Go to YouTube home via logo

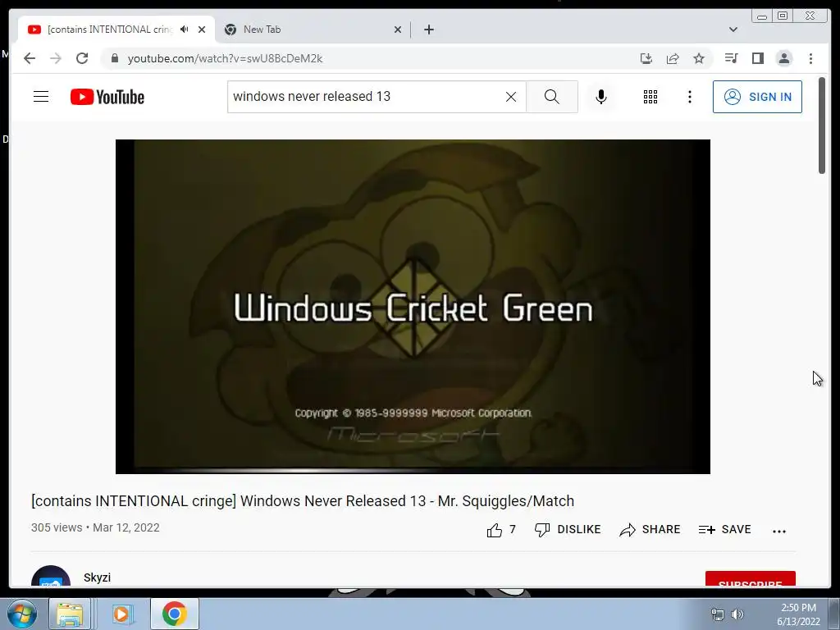click(107, 97)
